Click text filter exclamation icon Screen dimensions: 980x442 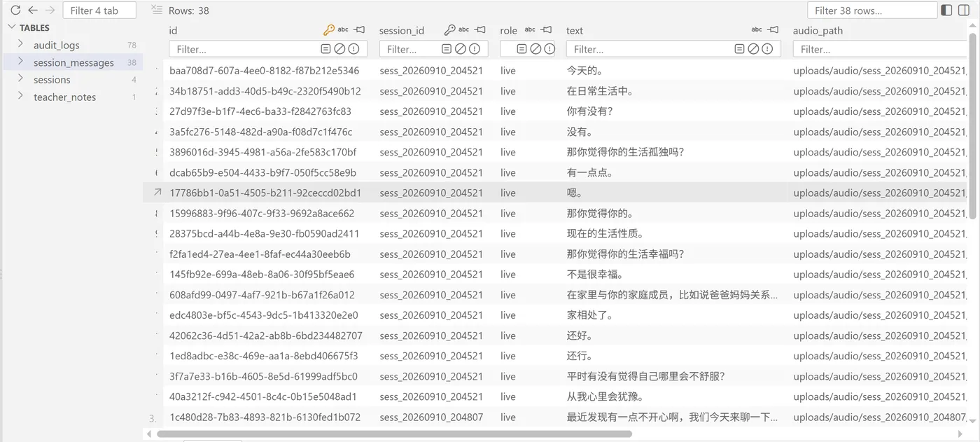pos(767,49)
